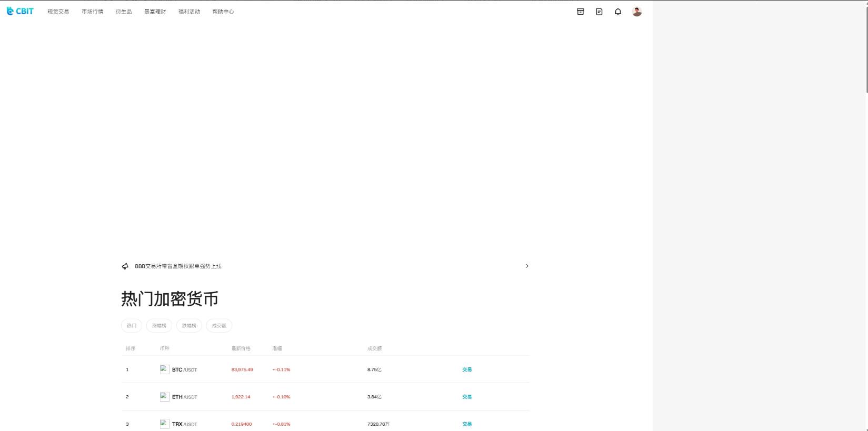Open the 现货交易 menu
Viewport: 868px width, 431px height.
click(x=58, y=12)
